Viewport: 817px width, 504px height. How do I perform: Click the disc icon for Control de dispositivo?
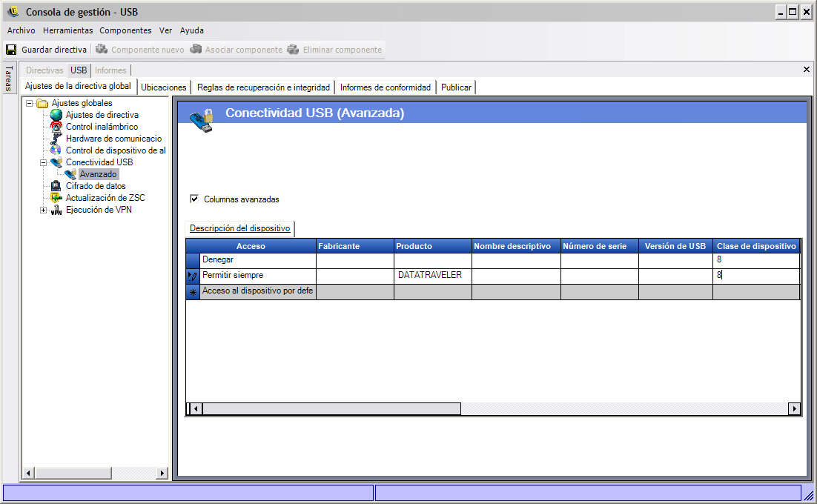tap(56, 150)
